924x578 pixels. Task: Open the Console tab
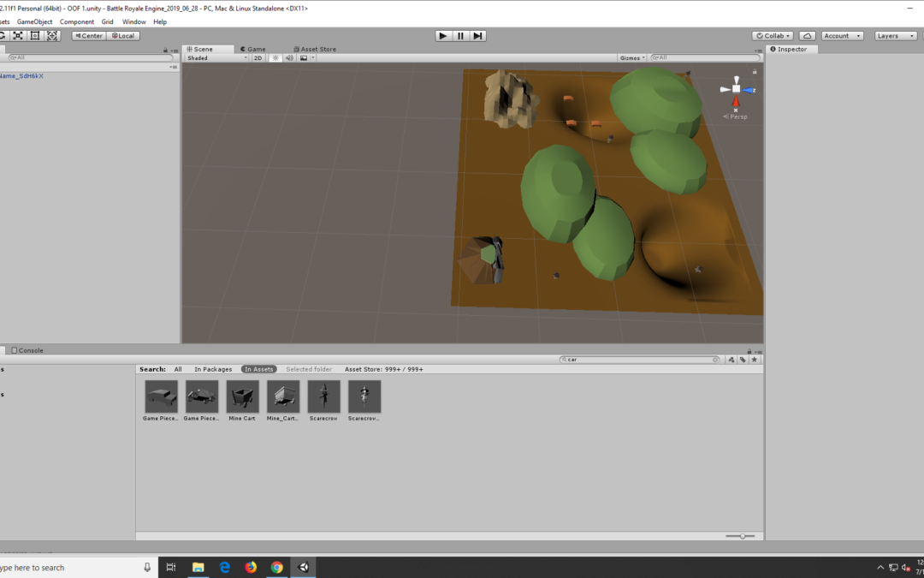(x=27, y=350)
